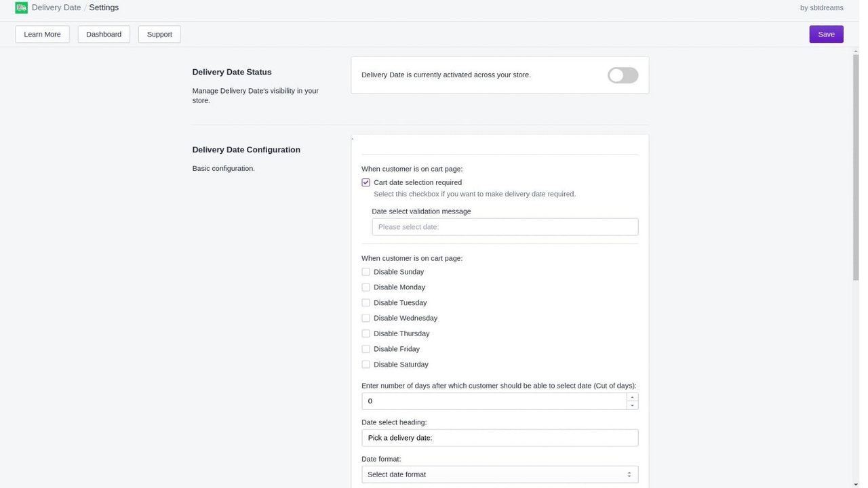Click the Learn More button
The image size is (868, 488).
click(x=42, y=34)
